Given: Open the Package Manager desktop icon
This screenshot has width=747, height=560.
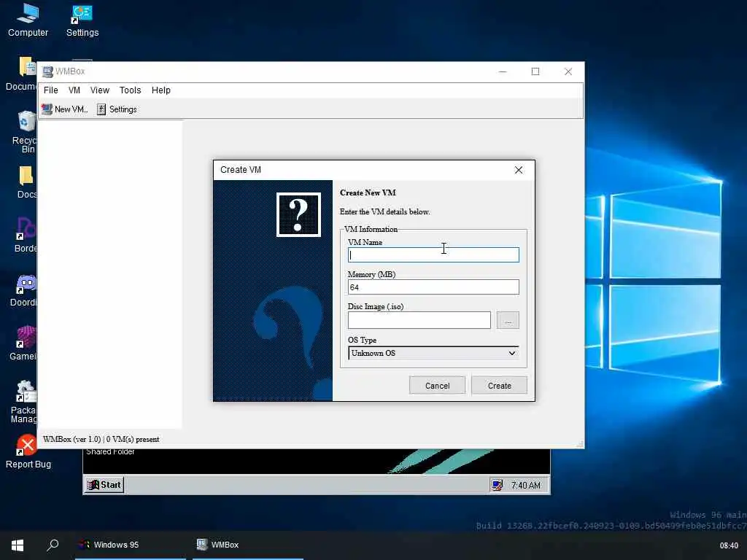Looking at the screenshot, I should (x=24, y=401).
